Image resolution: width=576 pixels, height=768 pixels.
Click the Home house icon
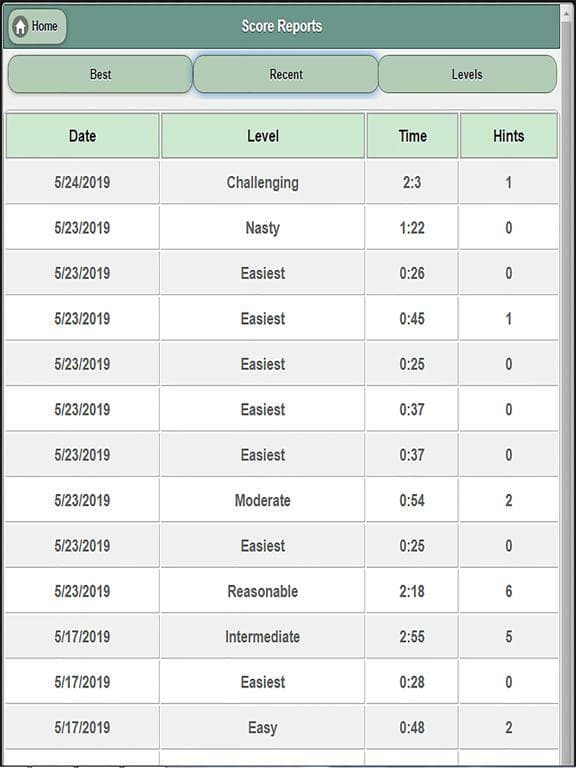pos(21,26)
